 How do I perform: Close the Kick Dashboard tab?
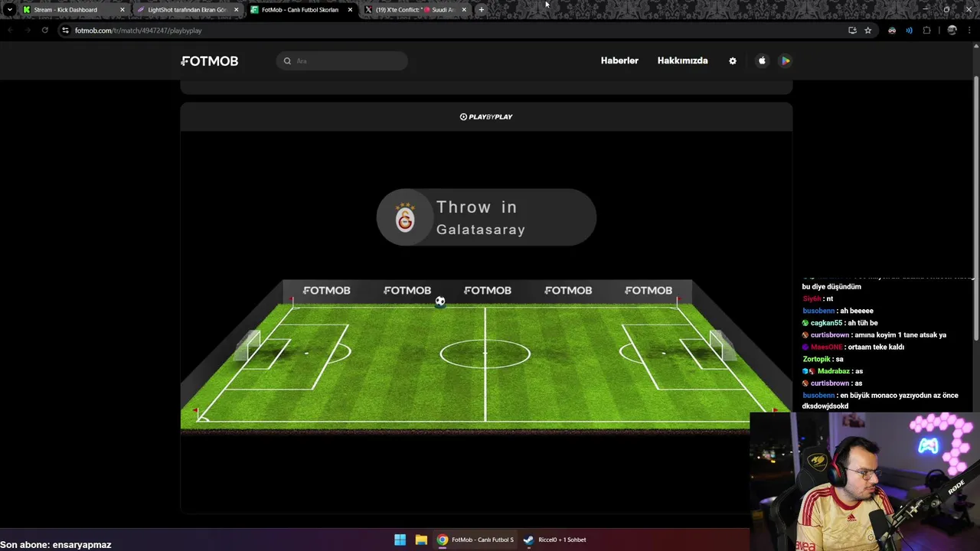(122, 10)
